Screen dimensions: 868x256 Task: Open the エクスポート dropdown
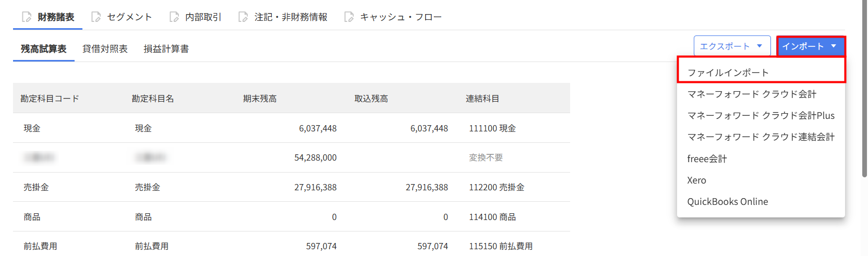(731, 46)
